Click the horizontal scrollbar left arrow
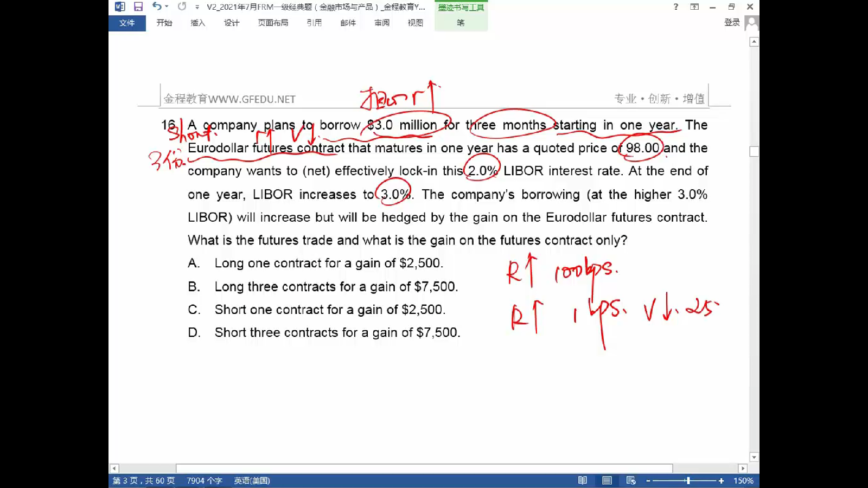This screenshot has width=868, height=488. pos(114,468)
